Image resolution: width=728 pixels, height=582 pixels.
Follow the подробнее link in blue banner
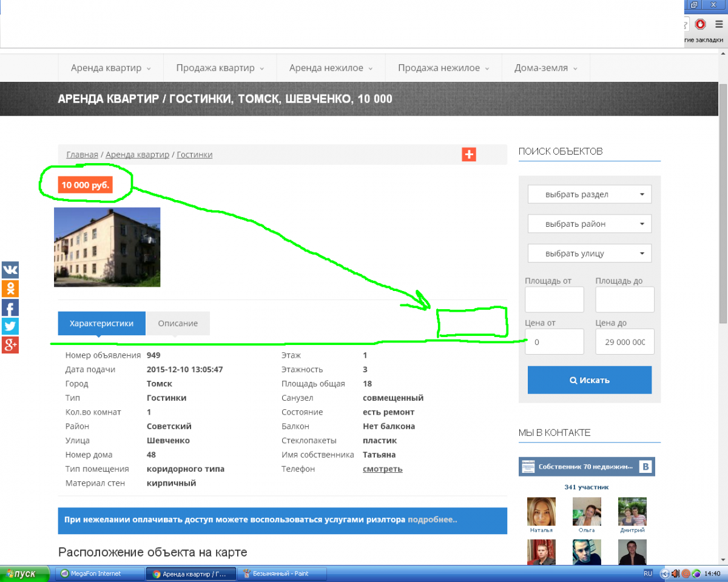click(x=432, y=520)
